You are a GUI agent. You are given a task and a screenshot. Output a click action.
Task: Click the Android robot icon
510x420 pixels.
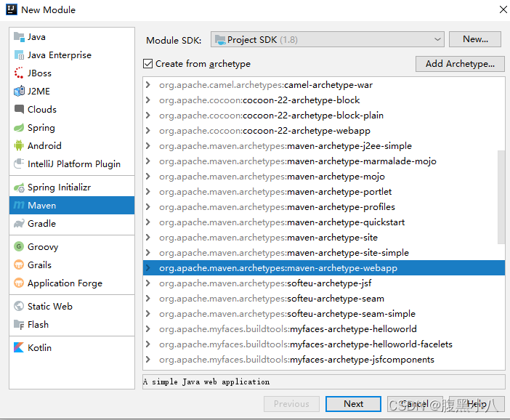coord(19,145)
